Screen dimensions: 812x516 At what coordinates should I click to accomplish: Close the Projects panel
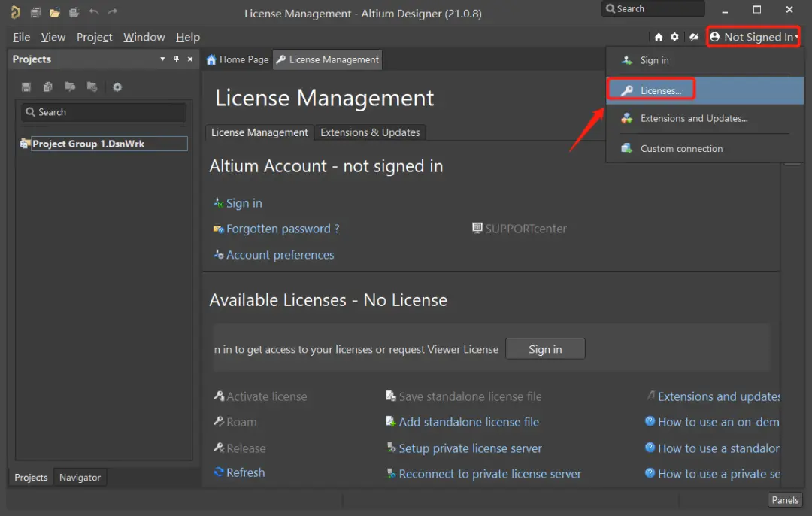coord(190,59)
